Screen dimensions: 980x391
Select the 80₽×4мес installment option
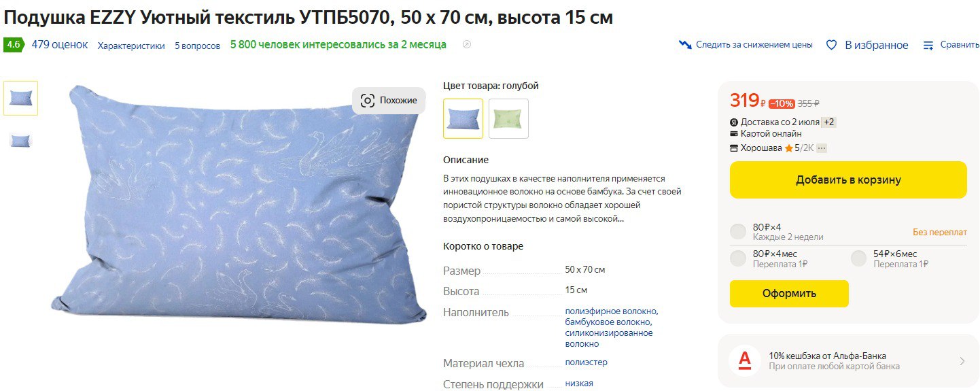(x=738, y=258)
